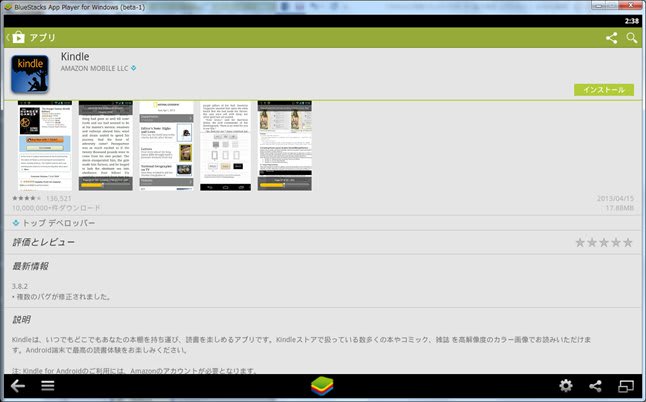
Task: Give a one-star rating in 評価とレビュー
Action: click(x=580, y=243)
